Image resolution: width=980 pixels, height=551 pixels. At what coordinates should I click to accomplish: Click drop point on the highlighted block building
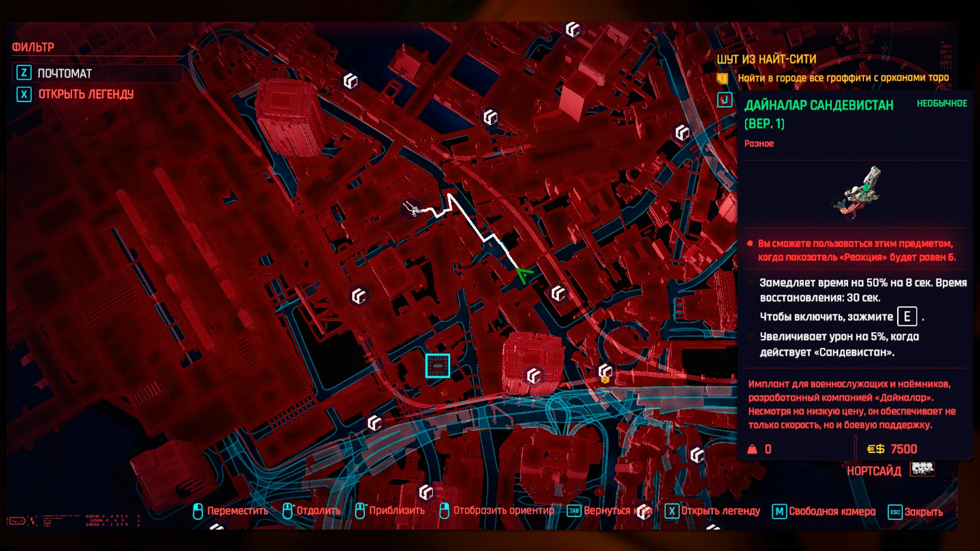click(533, 377)
